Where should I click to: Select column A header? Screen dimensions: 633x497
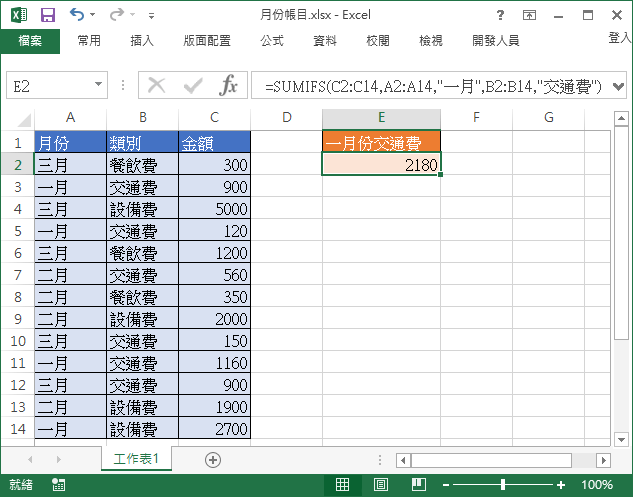click(x=70, y=117)
